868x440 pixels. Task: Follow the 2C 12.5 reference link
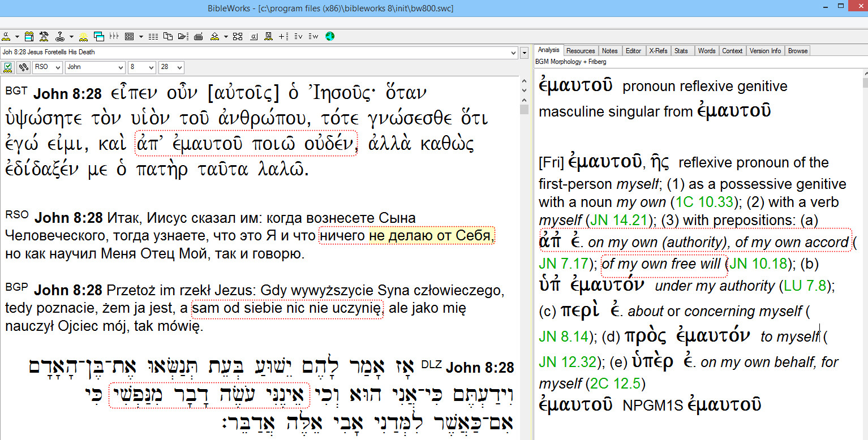[615, 384]
